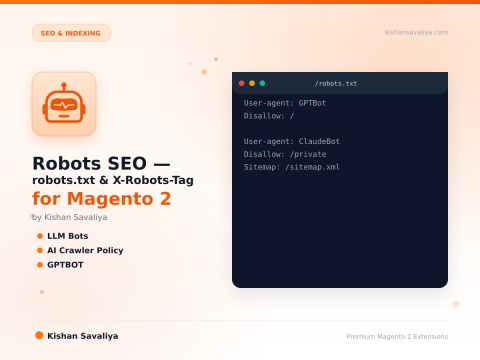Click the yellow minimize dot in the robots.txt window
Viewport: 480px width, 360px height.
click(252, 83)
